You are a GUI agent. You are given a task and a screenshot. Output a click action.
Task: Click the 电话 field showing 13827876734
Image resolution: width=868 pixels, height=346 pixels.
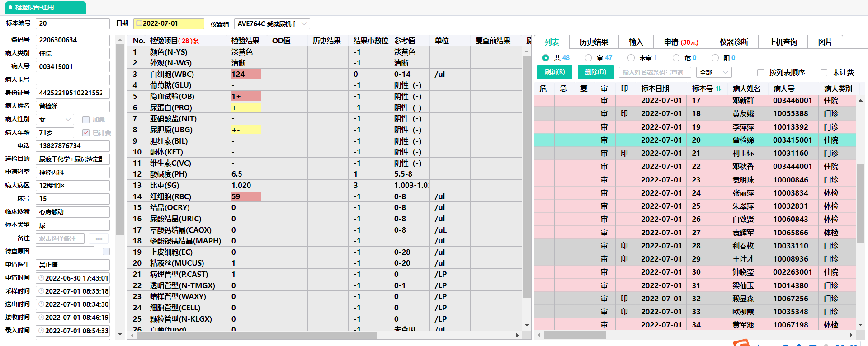pyautogui.click(x=73, y=146)
